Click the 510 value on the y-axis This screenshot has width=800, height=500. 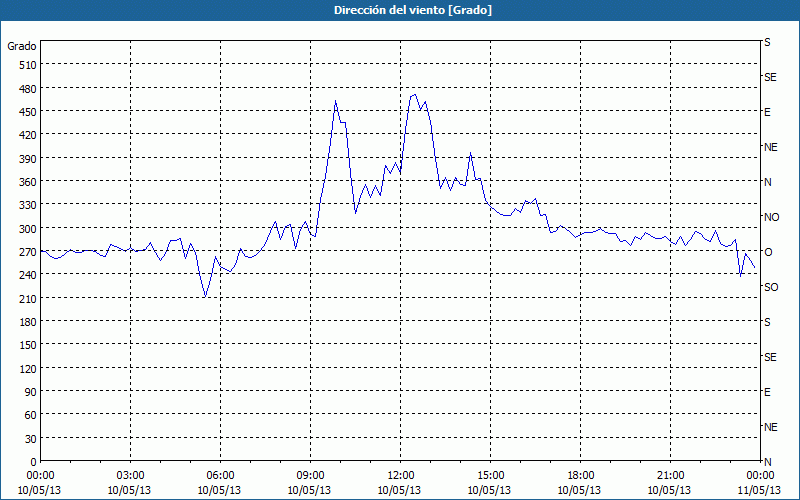coord(29,65)
